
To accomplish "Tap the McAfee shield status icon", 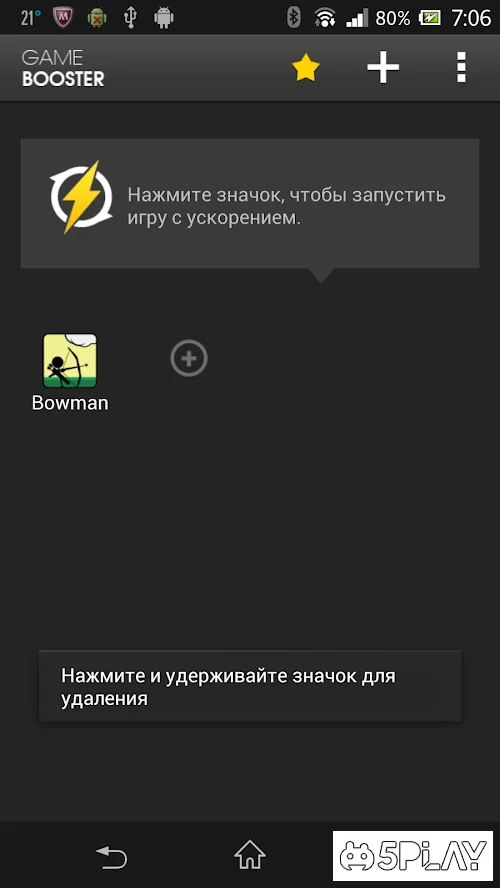I will point(63,18).
